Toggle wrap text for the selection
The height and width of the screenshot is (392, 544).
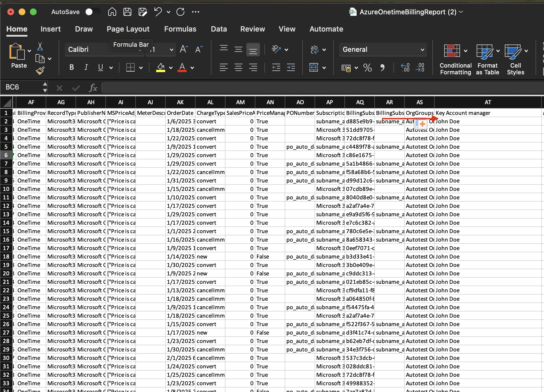coord(314,49)
